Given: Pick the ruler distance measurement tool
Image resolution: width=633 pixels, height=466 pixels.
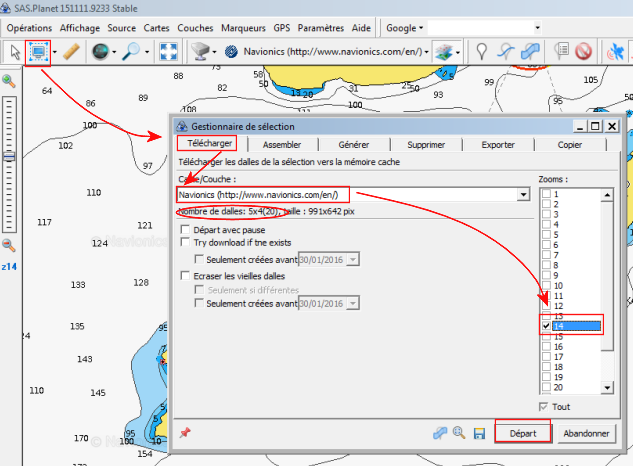Looking at the screenshot, I should coord(71,52).
